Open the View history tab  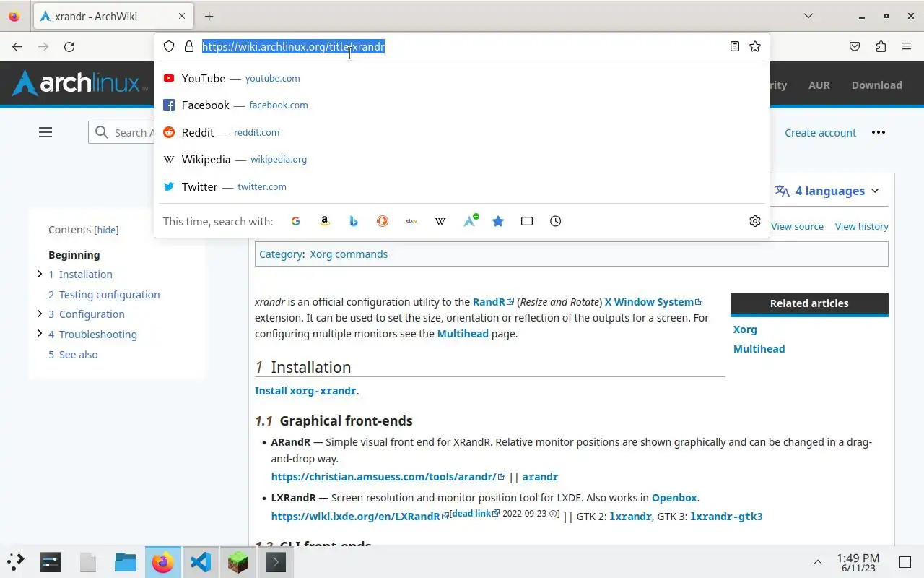pos(861,226)
